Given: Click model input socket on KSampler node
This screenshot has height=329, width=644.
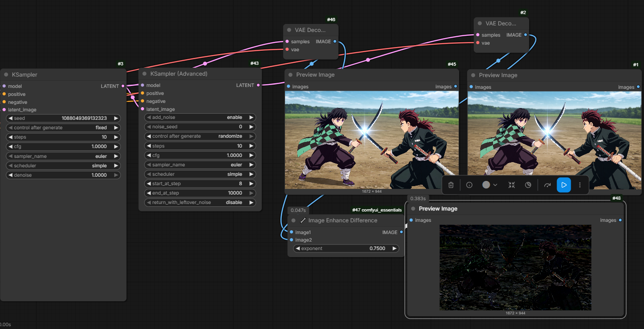Looking at the screenshot, I should (x=4, y=86).
